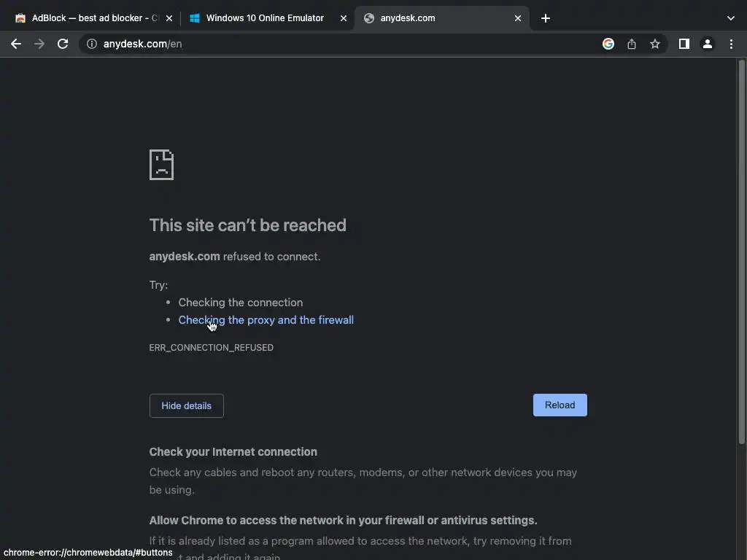Click Hide details button
Screen dimensions: 747x560
[186, 405]
